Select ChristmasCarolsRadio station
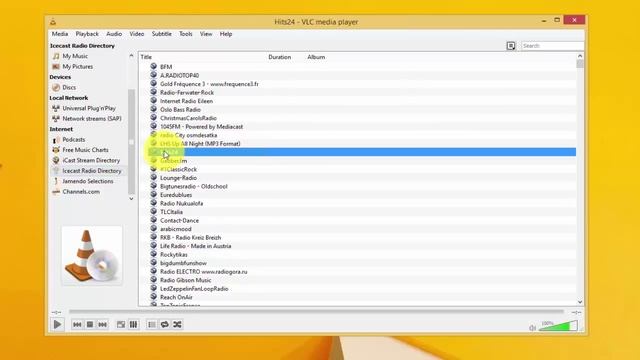The height and width of the screenshot is (360, 640). point(188,118)
